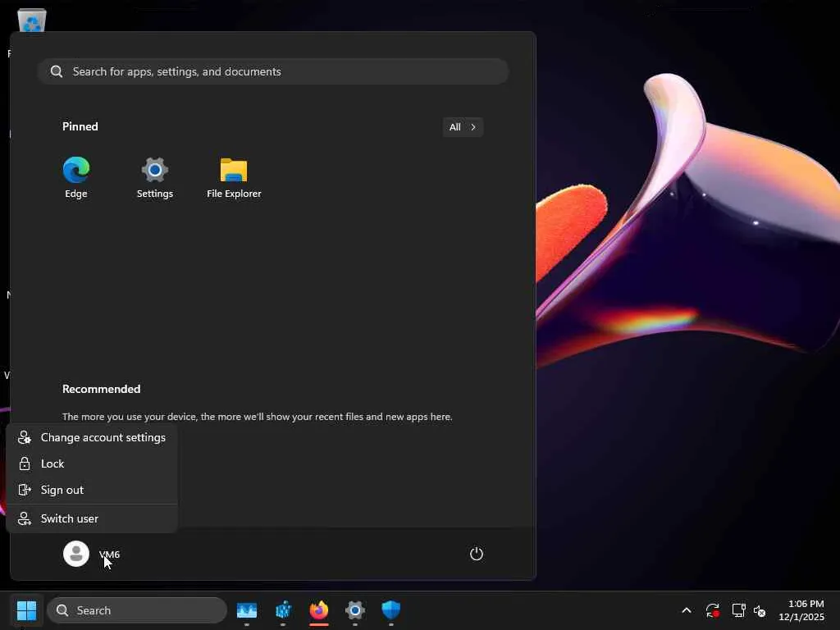
Task: Choose Sign out from the account menu
Action: click(92, 490)
